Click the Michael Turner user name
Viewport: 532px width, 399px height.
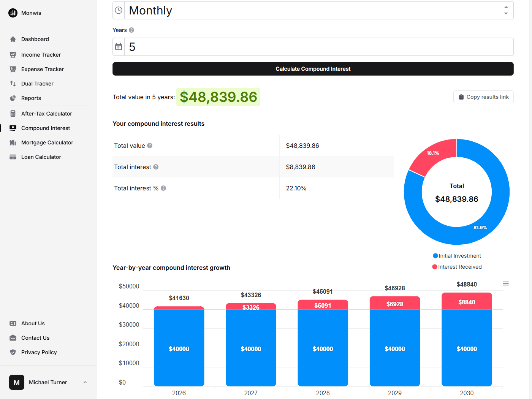pos(48,382)
